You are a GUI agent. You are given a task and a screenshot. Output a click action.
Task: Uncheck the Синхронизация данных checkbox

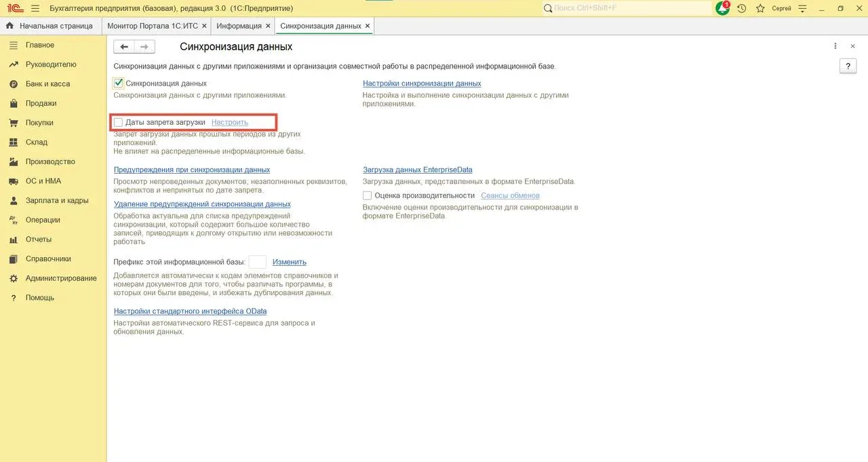[119, 83]
